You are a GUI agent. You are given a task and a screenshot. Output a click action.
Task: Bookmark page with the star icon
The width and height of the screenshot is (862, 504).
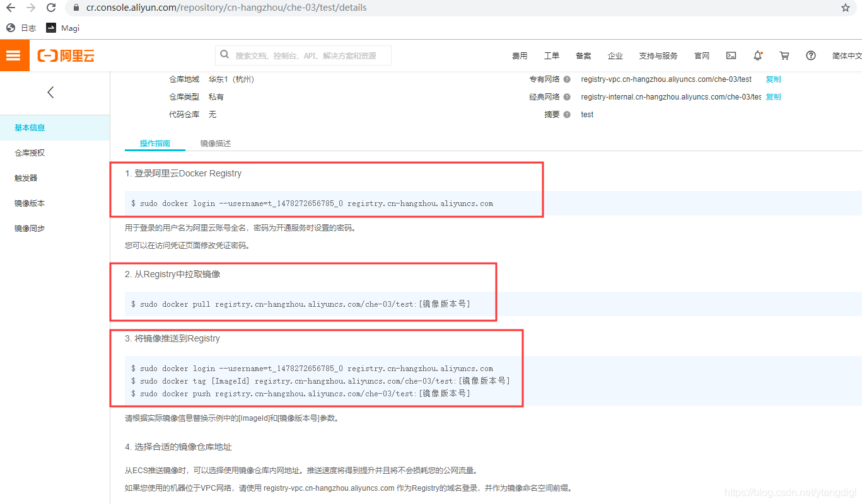(846, 8)
